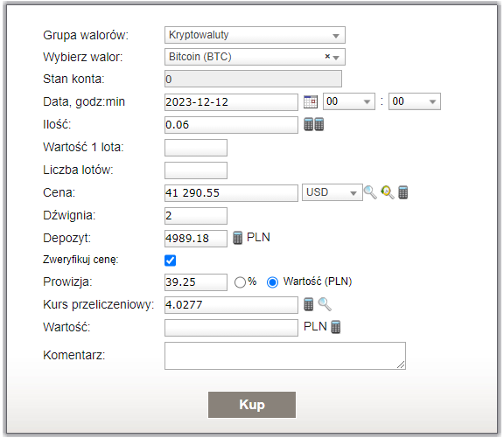Click the calculator icon next to Depozyt
Viewport: 504px width, 438px height.
pos(237,238)
